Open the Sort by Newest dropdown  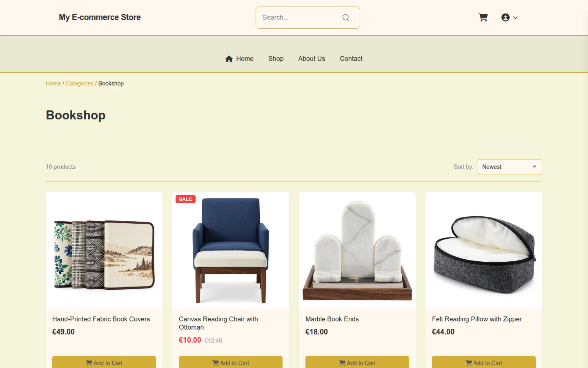click(509, 167)
